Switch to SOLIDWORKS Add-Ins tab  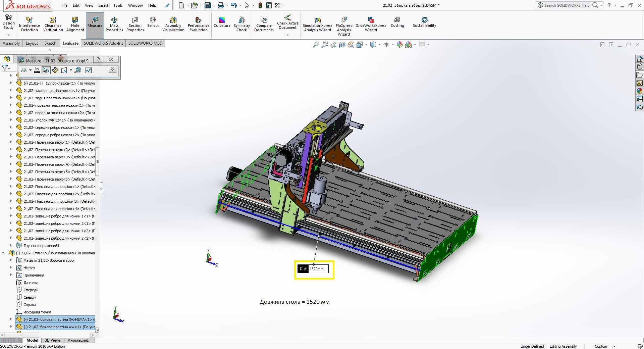tap(103, 43)
